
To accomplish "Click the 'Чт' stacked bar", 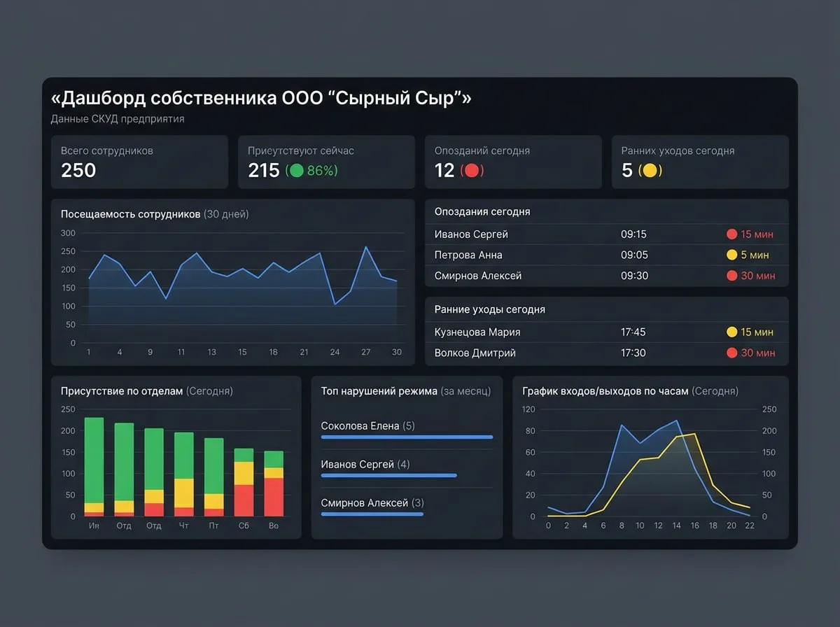I will click(x=184, y=474).
